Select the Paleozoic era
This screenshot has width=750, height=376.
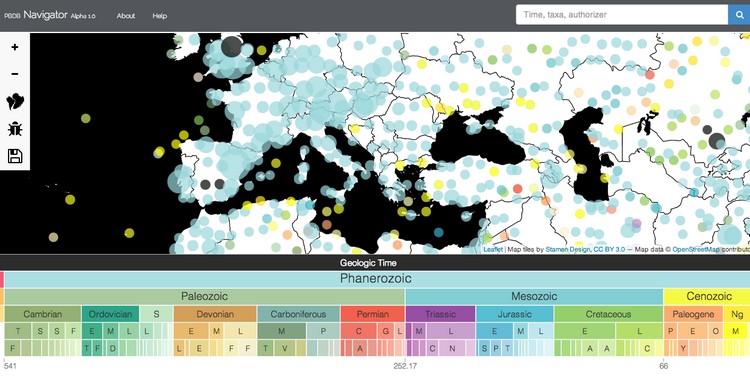[x=205, y=297]
